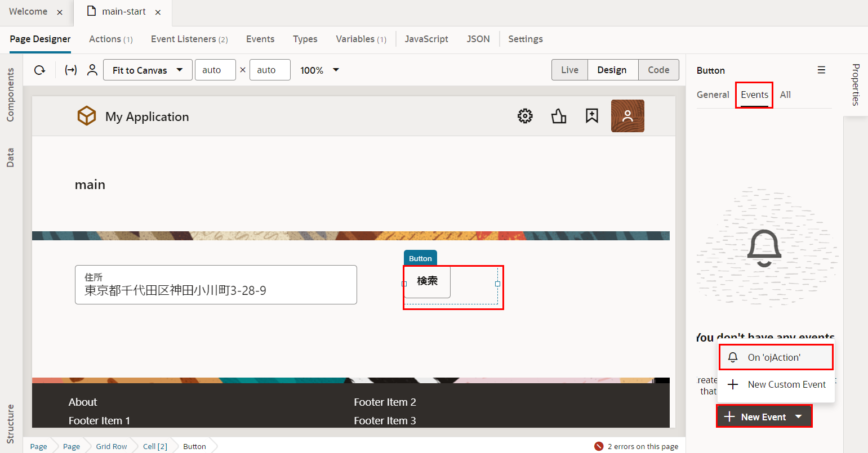The width and height of the screenshot is (868, 453).
Task: Click the bookmark add icon in header
Action: coord(591,116)
